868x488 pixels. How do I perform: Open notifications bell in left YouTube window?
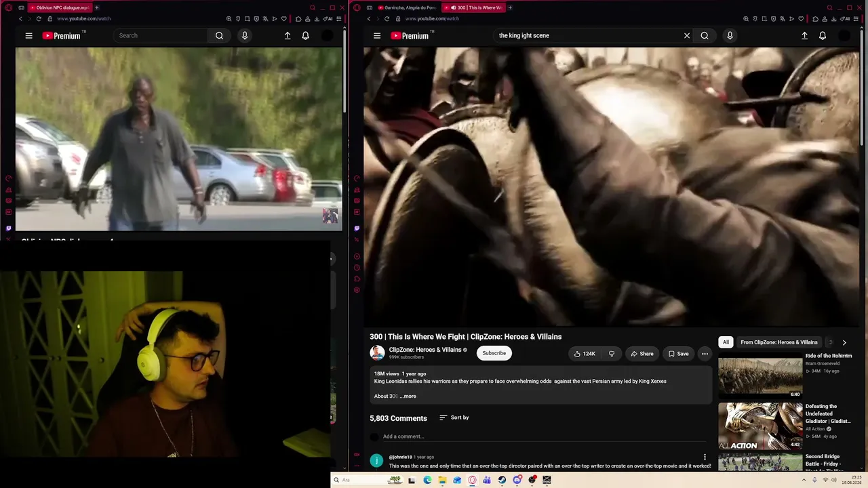pyautogui.click(x=306, y=36)
